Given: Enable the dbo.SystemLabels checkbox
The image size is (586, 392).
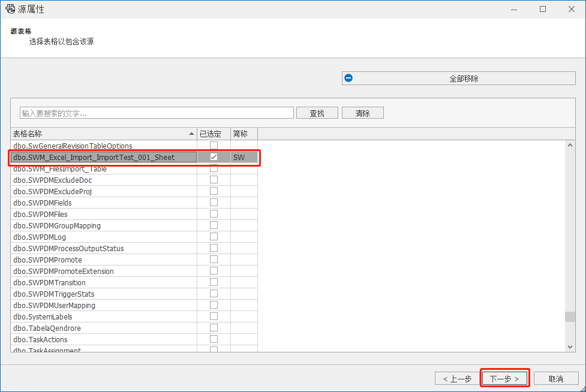Looking at the screenshot, I should point(214,316).
